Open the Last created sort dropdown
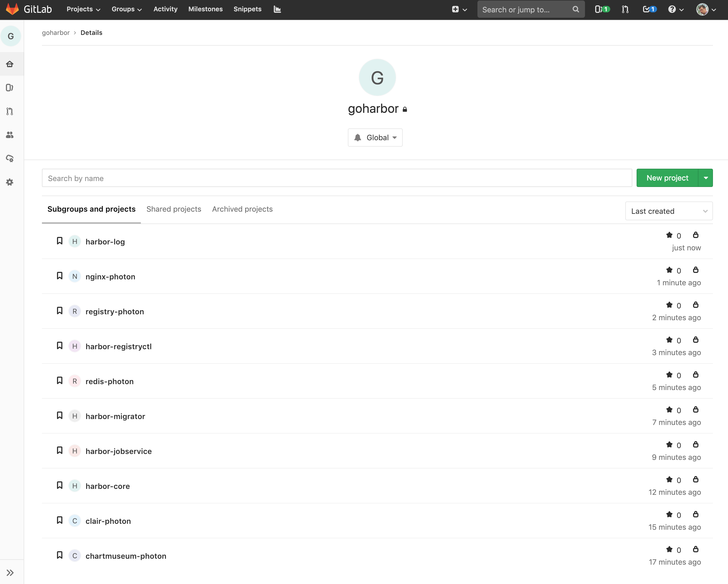Image resolution: width=728 pixels, height=584 pixels. point(669,211)
